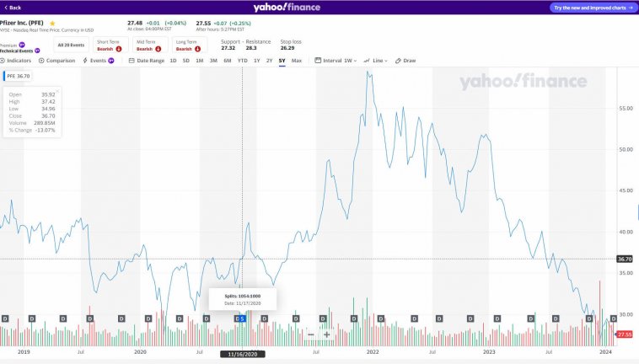Select the 5D range
The height and width of the screenshot is (364, 639).
pyautogui.click(x=185, y=61)
